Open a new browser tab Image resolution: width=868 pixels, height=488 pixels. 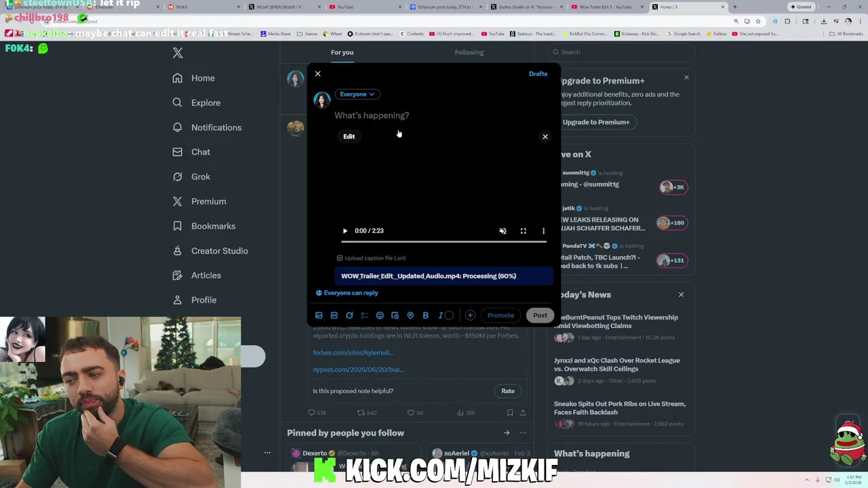(735, 7)
